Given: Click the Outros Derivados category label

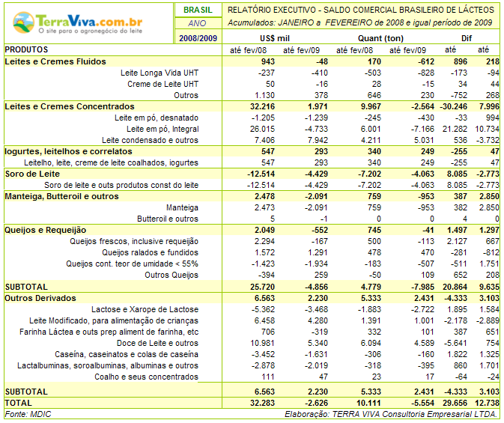Looking at the screenshot, I should pos(40,298).
